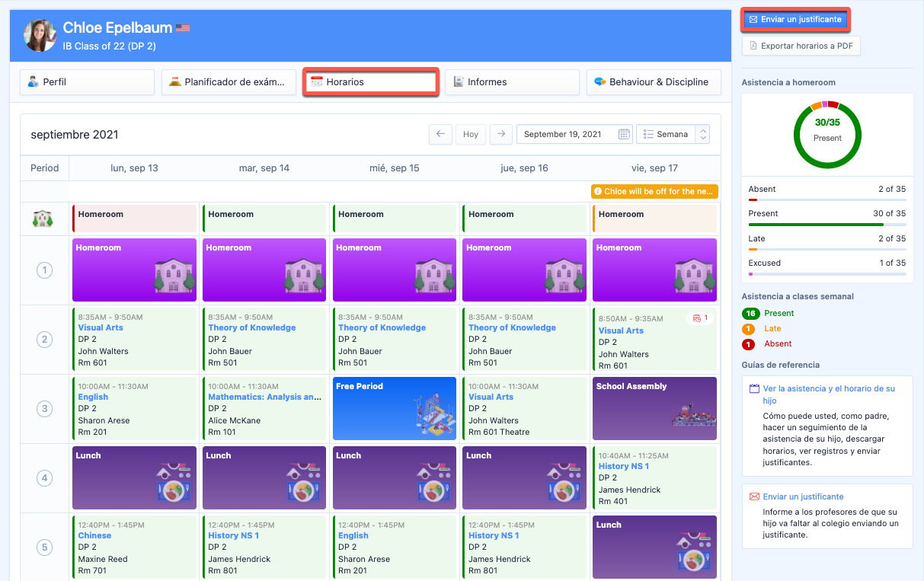Click the attendance note badge on Friday Visual Arts
The image size is (924, 581).
click(699, 318)
